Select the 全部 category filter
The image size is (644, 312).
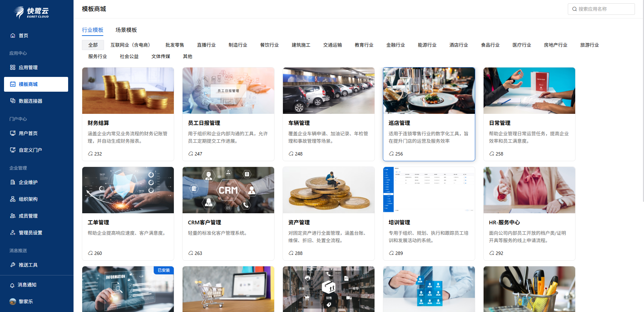click(x=93, y=45)
